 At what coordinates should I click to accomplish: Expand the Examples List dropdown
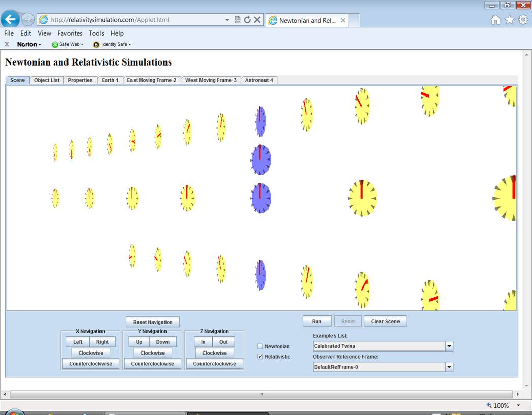tap(449, 346)
